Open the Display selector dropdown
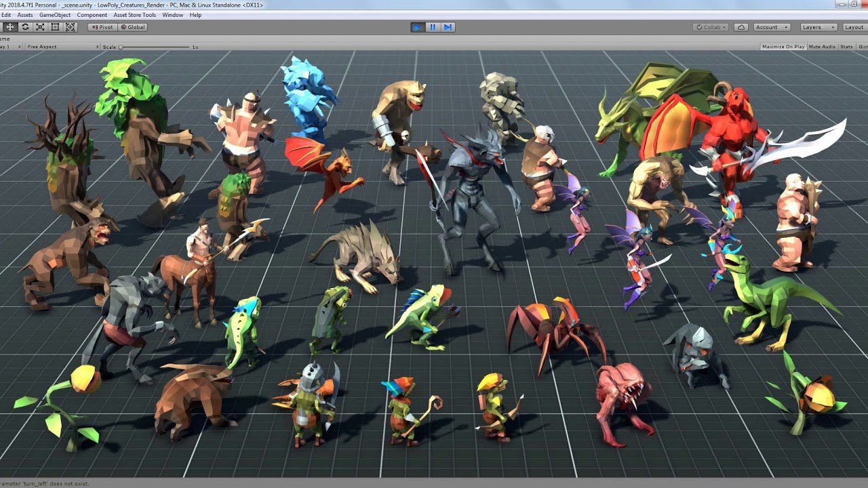The width and height of the screenshot is (868, 488). click(11, 47)
